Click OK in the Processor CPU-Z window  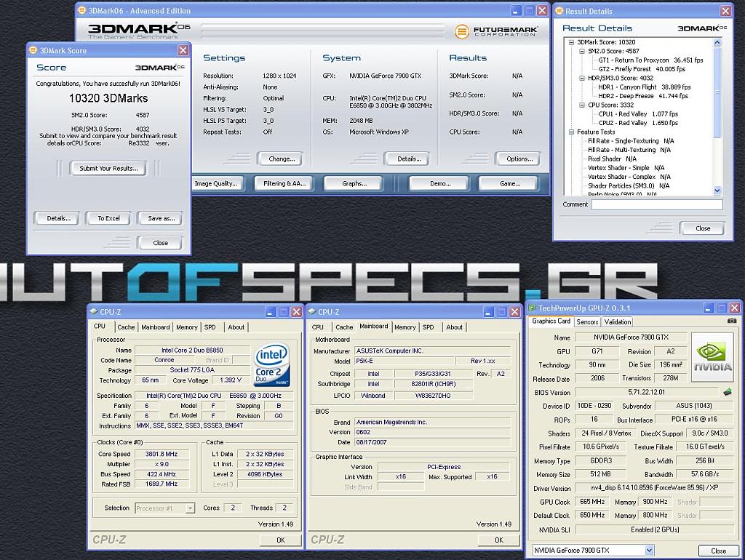(281, 540)
